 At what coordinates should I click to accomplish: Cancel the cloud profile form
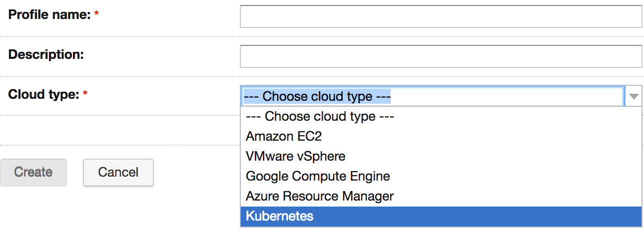pyautogui.click(x=118, y=172)
